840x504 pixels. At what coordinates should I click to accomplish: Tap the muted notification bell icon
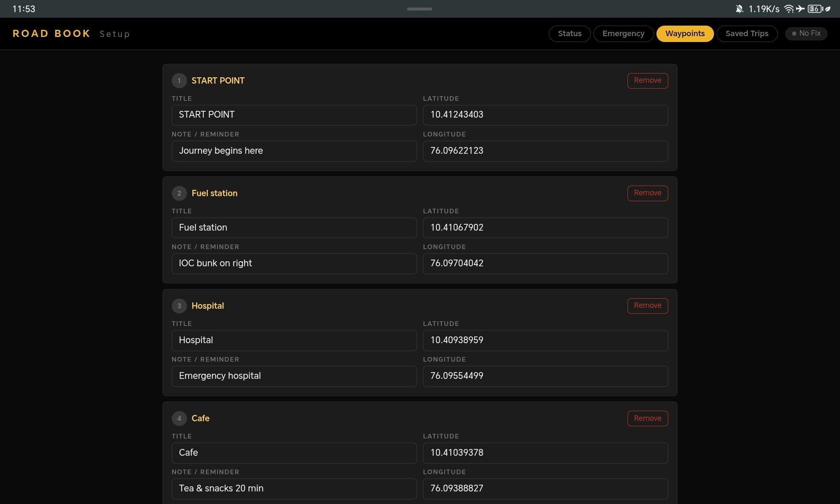740,9
